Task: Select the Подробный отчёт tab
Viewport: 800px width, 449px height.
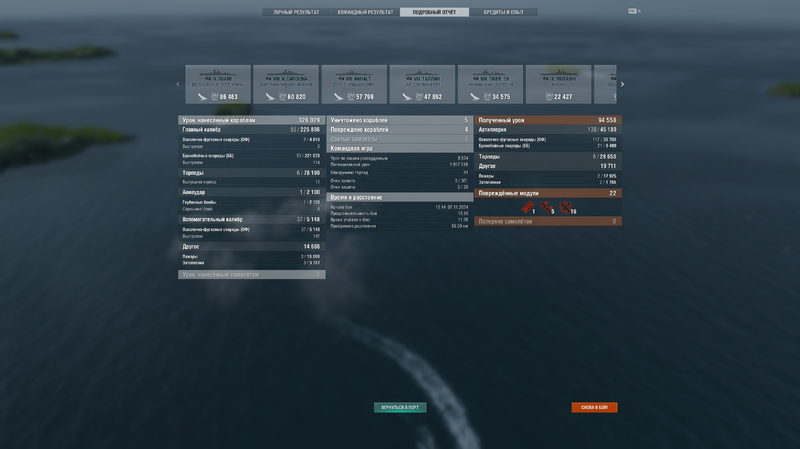Action: coord(434,12)
